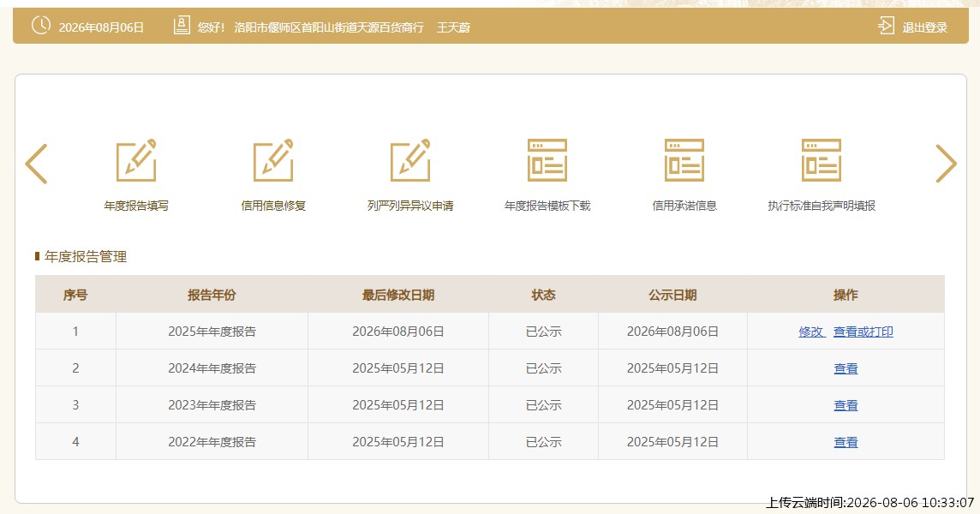Click the 年度报告管理 section heading
980x514 pixels.
coord(86,256)
